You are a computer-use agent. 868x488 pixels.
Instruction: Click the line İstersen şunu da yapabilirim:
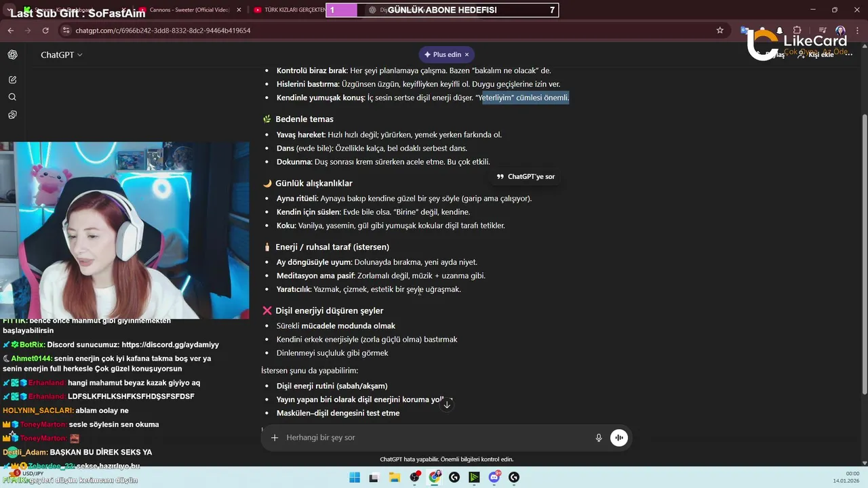(309, 371)
